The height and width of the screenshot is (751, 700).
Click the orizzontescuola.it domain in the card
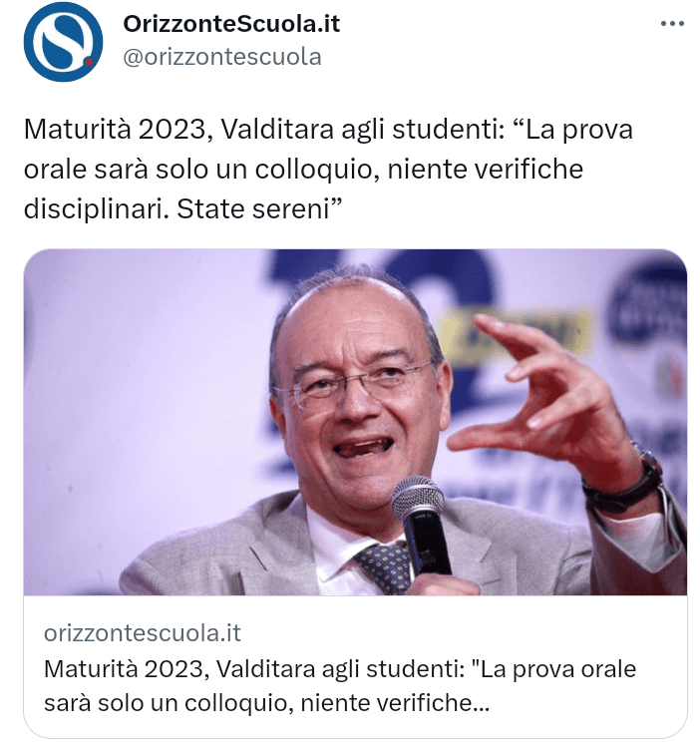143,633
